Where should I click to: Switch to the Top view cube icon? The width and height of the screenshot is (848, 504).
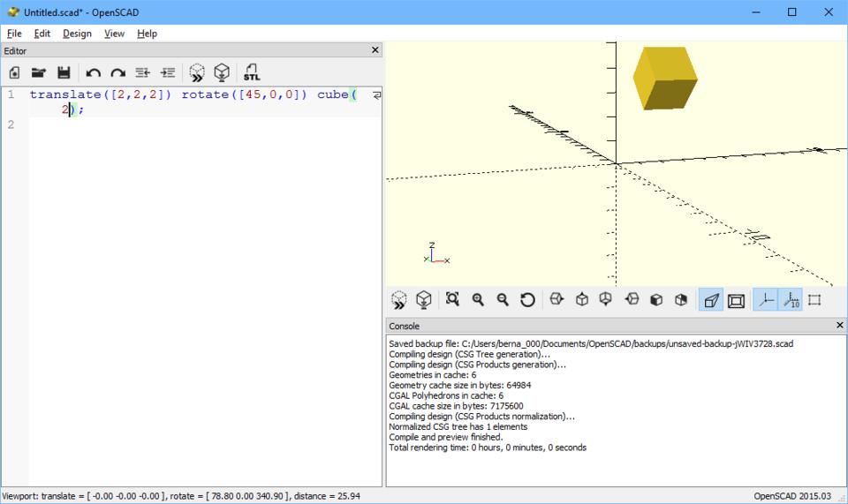pos(582,300)
